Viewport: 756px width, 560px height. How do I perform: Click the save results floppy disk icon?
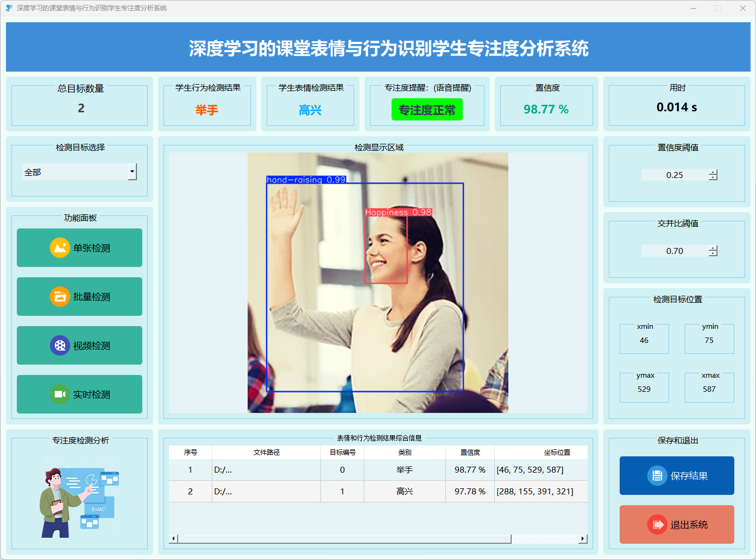pos(657,476)
